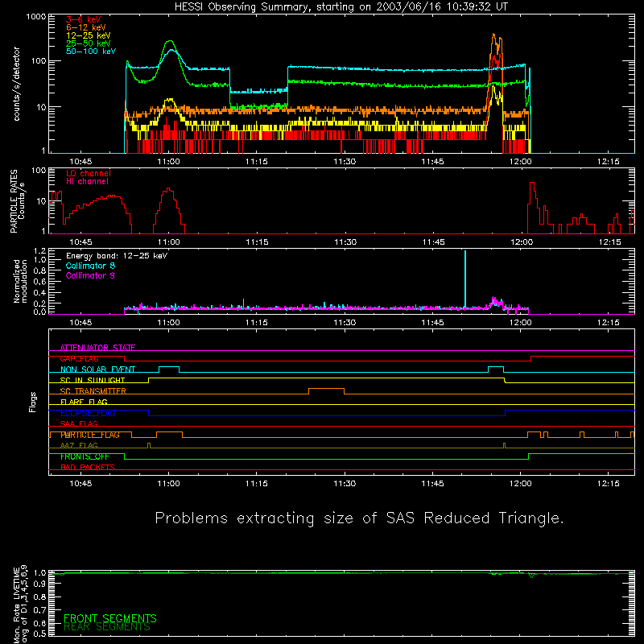Viewport: 644px width, 644px height.
Task: Click the ATTENUATOR_STATE flag label
Action: (97, 348)
